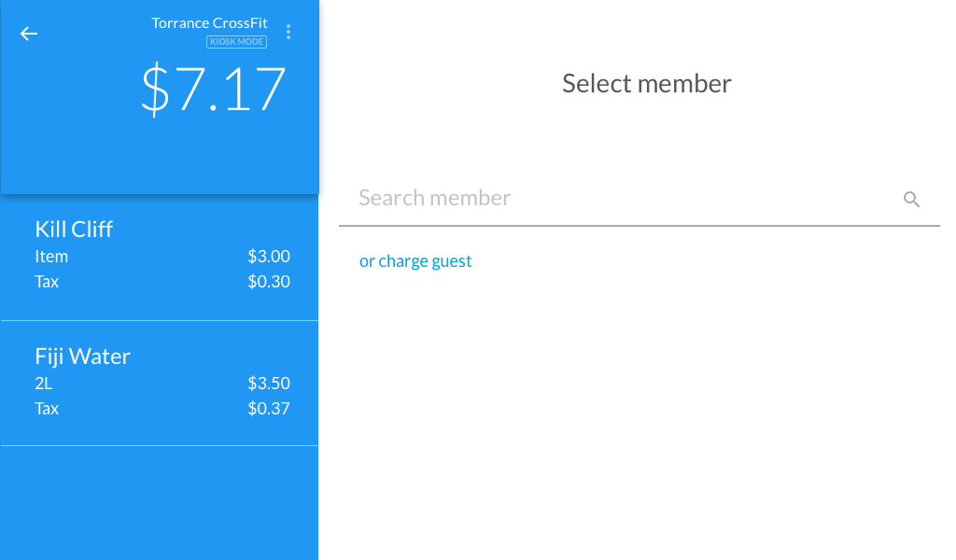Click the Torrance CrossFit title
Screen dimensions: 956x560
point(209,22)
